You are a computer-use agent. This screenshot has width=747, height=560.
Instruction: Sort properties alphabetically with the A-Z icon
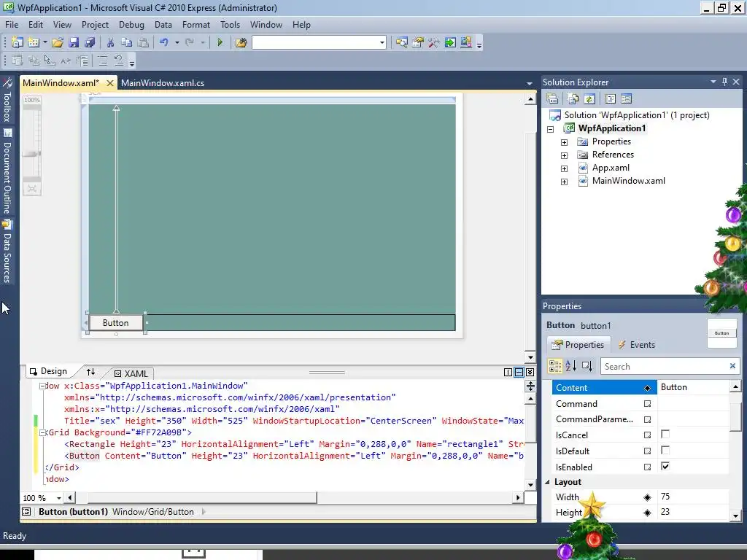570,366
